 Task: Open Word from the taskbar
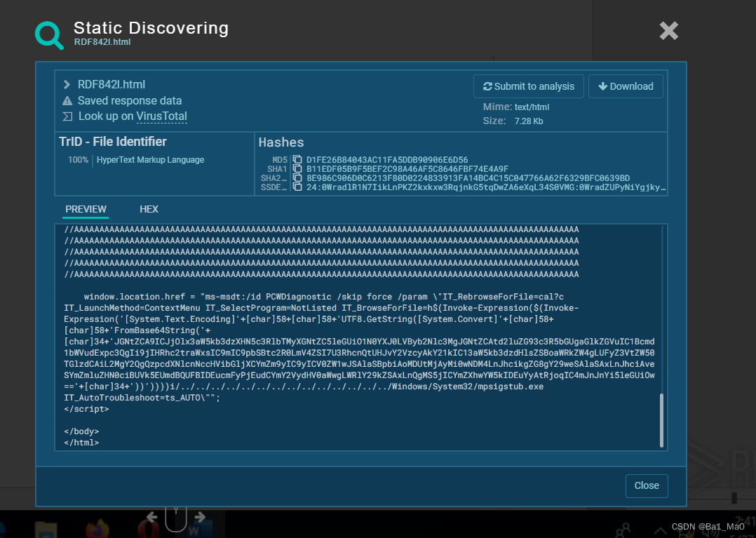tap(201, 530)
